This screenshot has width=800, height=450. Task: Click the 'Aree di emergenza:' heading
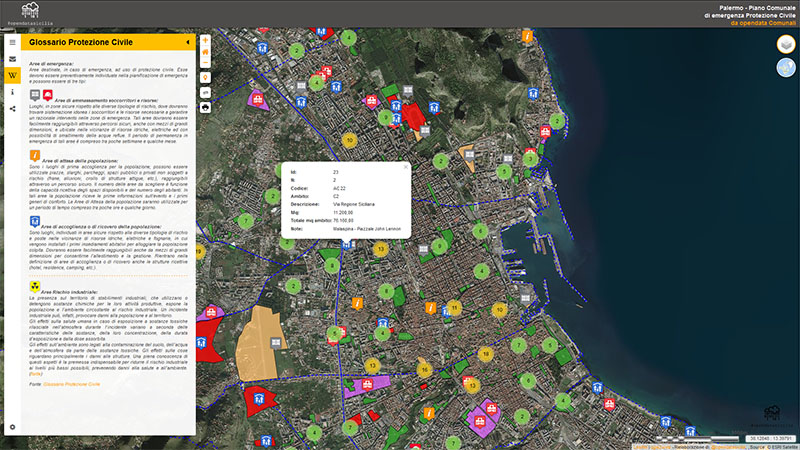51,64
